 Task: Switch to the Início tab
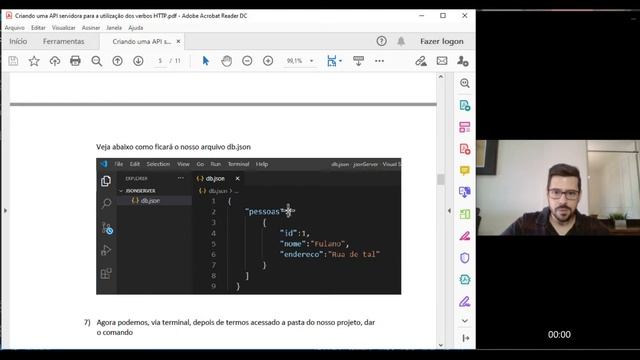18,41
